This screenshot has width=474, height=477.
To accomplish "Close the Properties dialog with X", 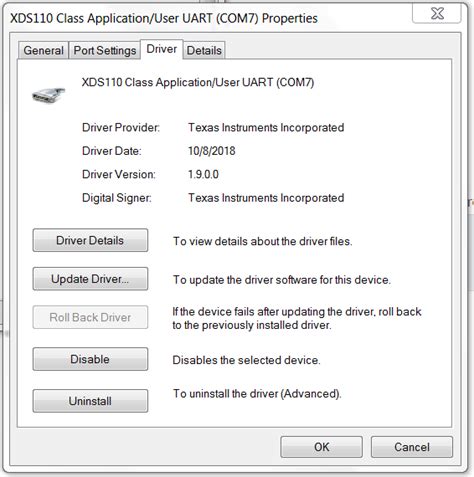I will pyautogui.click(x=437, y=14).
